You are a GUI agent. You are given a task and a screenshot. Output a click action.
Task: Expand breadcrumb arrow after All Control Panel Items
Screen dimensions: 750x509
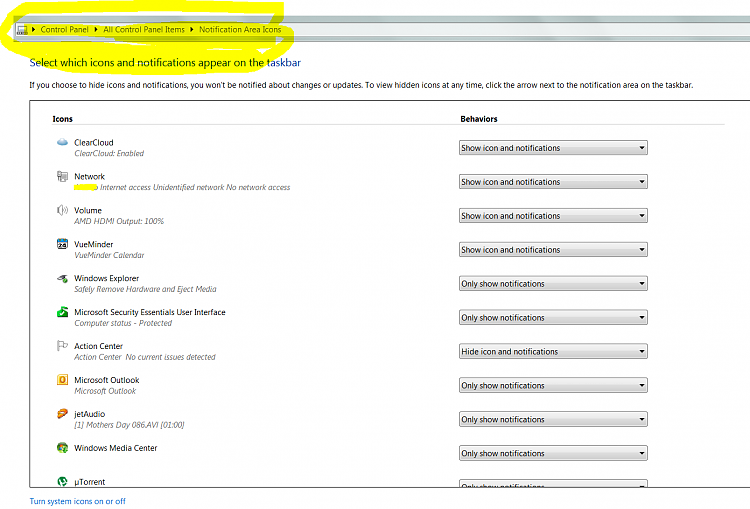192,30
